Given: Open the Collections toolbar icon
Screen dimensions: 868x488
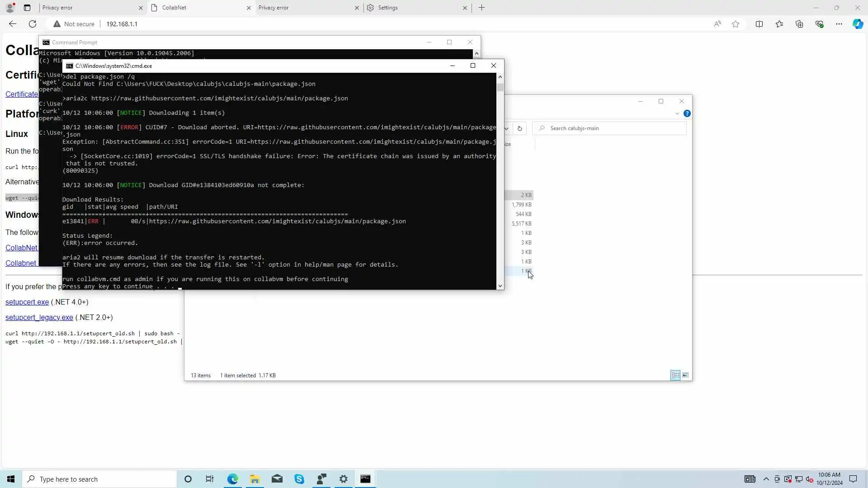Looking at the screenshot, I should click(x=799, y=24).
